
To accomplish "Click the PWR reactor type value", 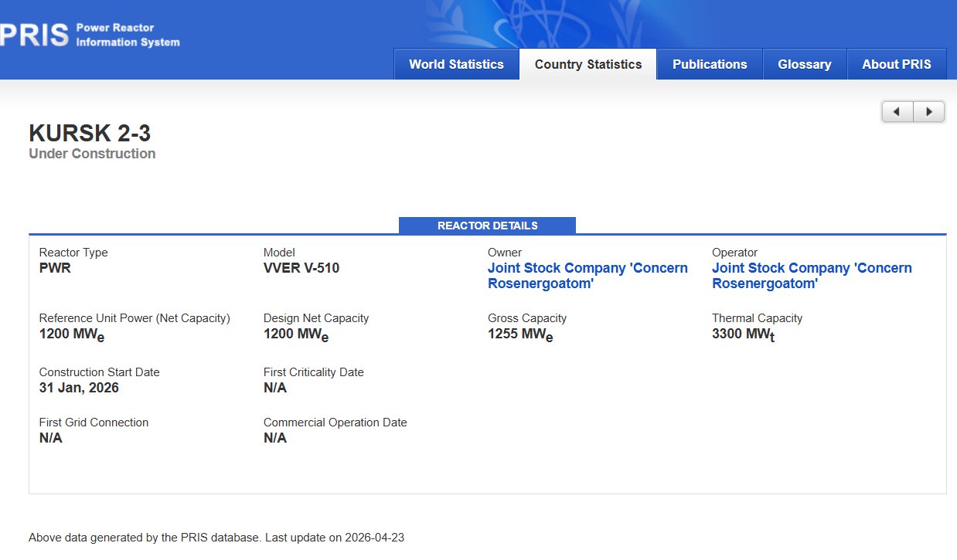I will (55, 268).
